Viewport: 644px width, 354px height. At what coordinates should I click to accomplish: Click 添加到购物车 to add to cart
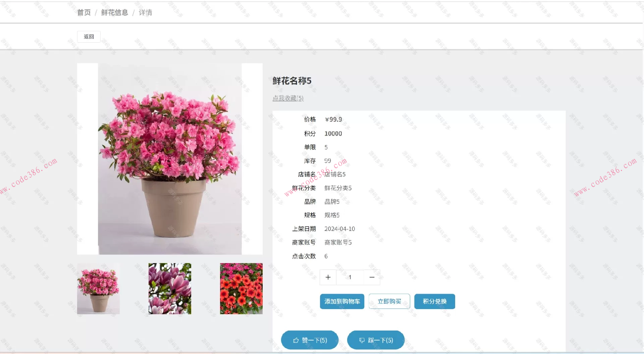coord(342,301)
